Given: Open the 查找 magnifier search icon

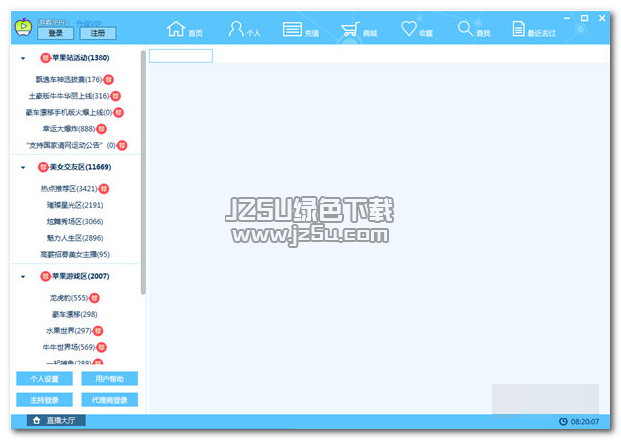Looking at the screenshot, I should pyautogui.click(x=465, y=29).
